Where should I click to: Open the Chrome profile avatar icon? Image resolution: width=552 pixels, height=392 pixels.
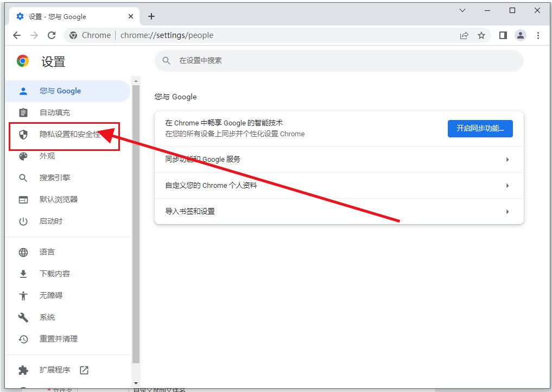[520, 35]
